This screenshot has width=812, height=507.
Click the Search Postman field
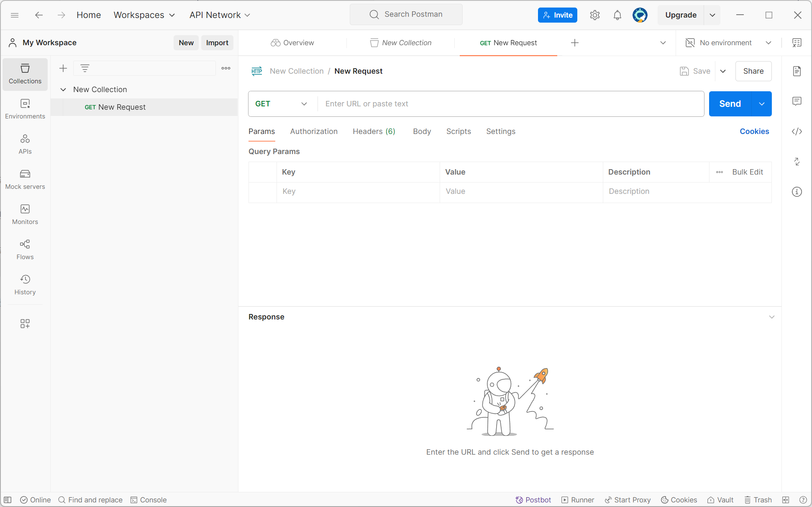406,15
